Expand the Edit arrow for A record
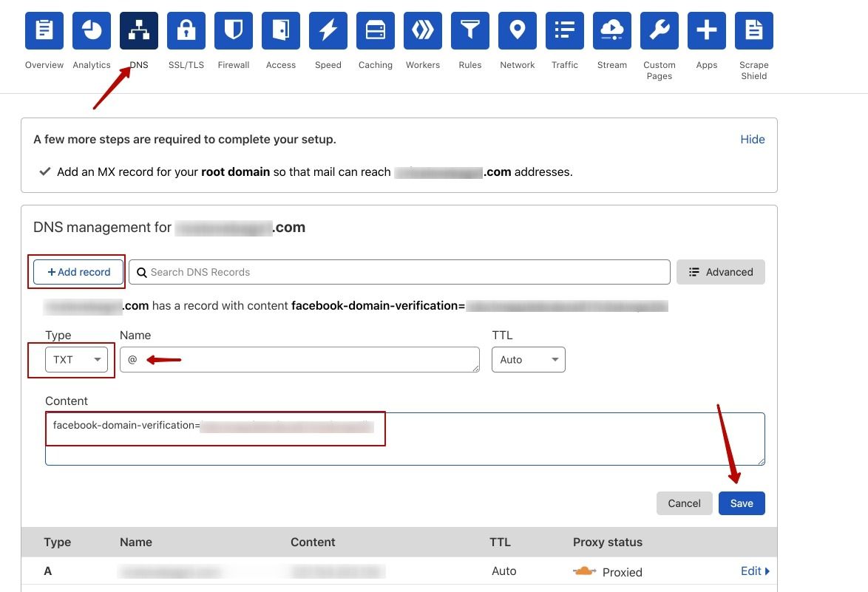 point(755,571)
